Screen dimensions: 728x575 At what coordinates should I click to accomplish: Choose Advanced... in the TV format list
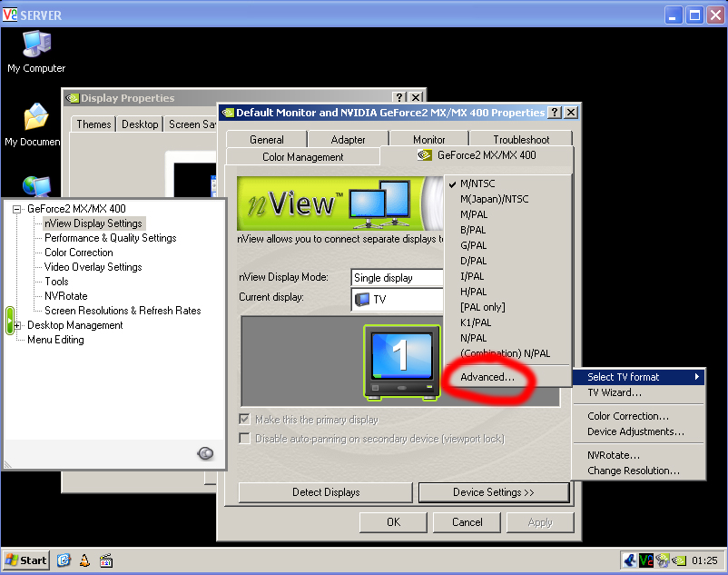pyautogui.click(x=487, y=377)
